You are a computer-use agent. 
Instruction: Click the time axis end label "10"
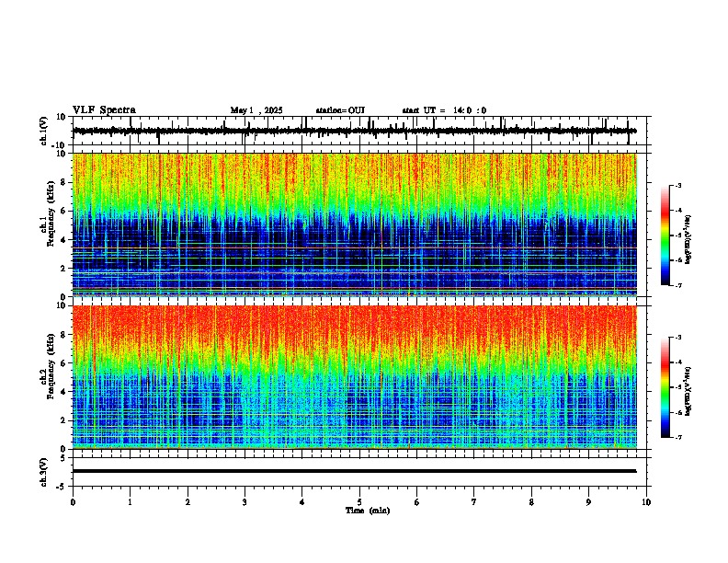point(646,502)
